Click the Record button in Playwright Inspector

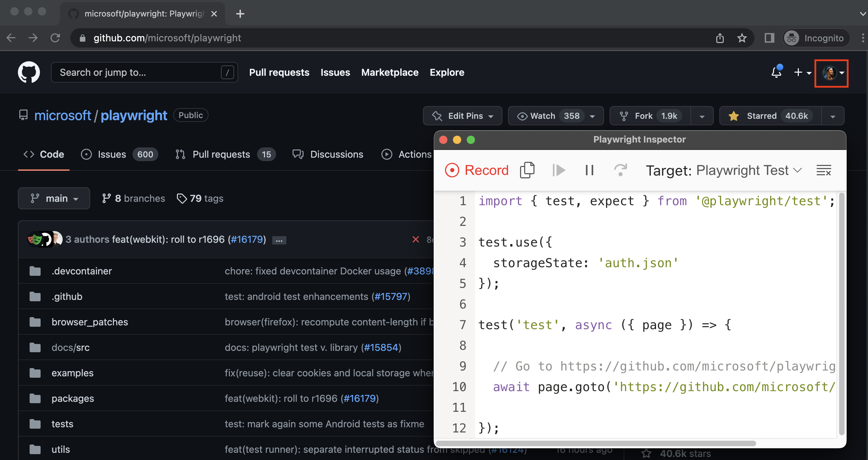pos(477,170)
